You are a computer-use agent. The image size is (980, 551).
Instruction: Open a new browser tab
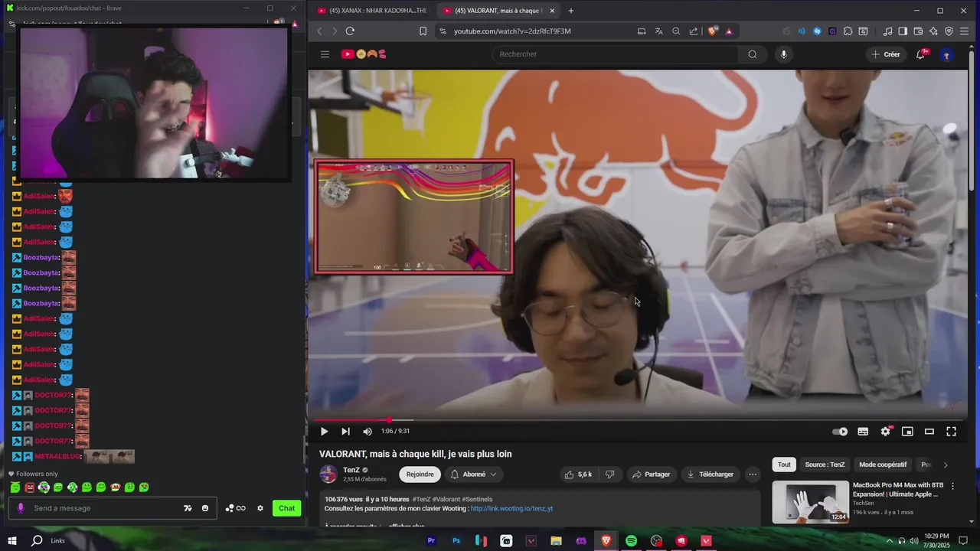[571, 11]
